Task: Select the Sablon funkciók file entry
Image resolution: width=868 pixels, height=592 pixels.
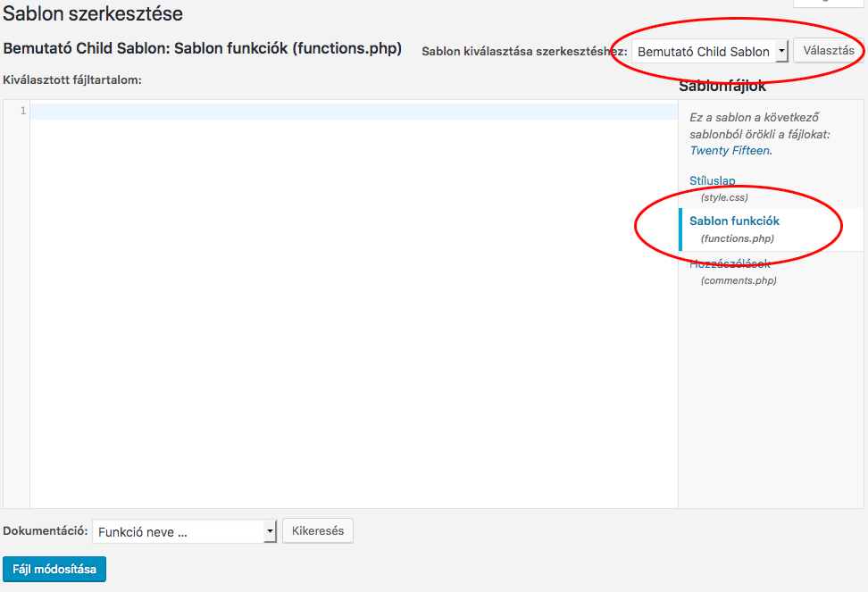Action: 734,221
